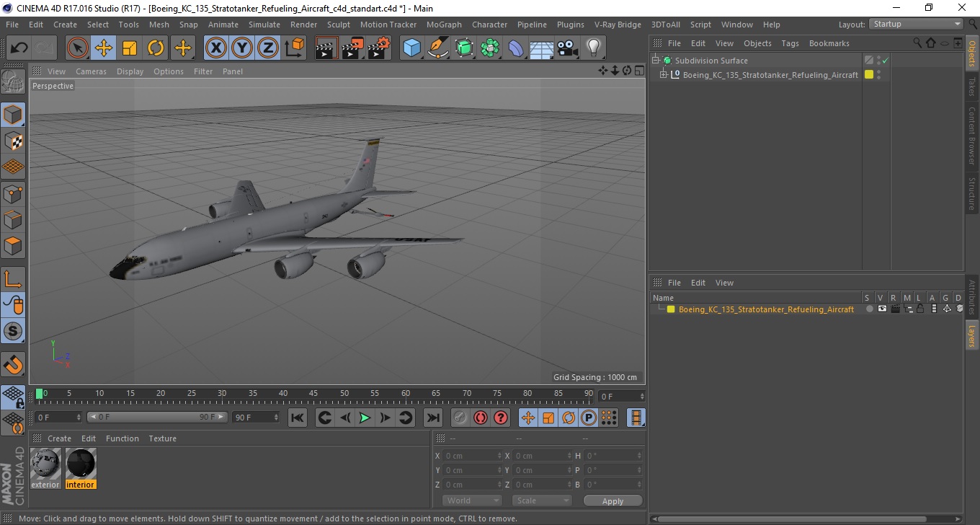Toggle the Viewport Solo S icon
This screenshot has width=980, height=525.
coord(13,331)
